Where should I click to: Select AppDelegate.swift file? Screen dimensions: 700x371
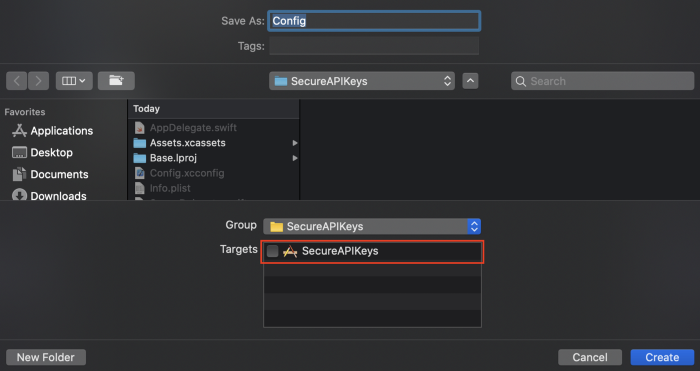214,128
